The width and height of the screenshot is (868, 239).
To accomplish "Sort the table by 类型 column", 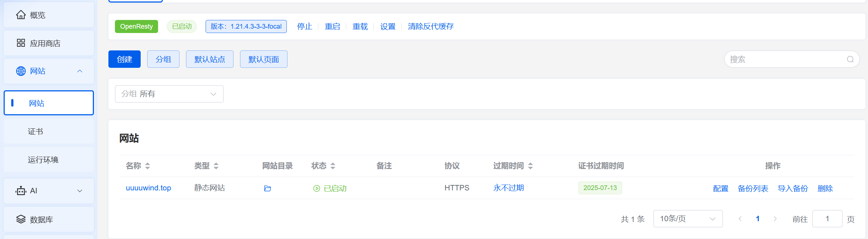I will click(216, 166).
